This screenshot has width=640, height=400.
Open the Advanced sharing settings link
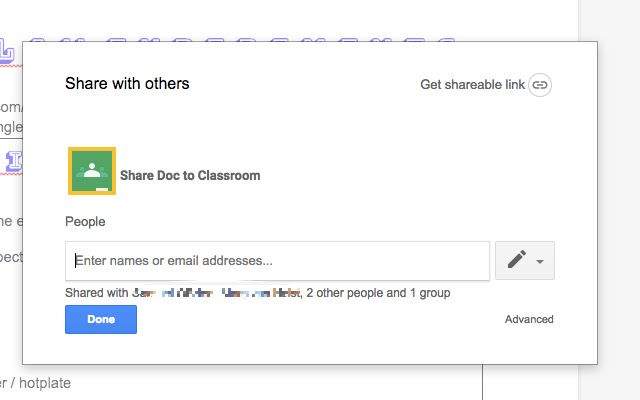click(x=529, y=320)
